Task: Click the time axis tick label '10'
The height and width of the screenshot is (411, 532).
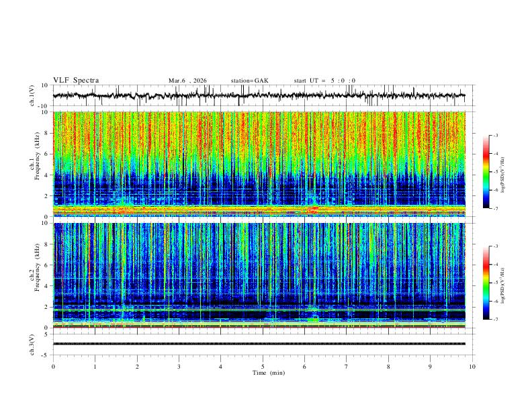Action: point(472,367)
